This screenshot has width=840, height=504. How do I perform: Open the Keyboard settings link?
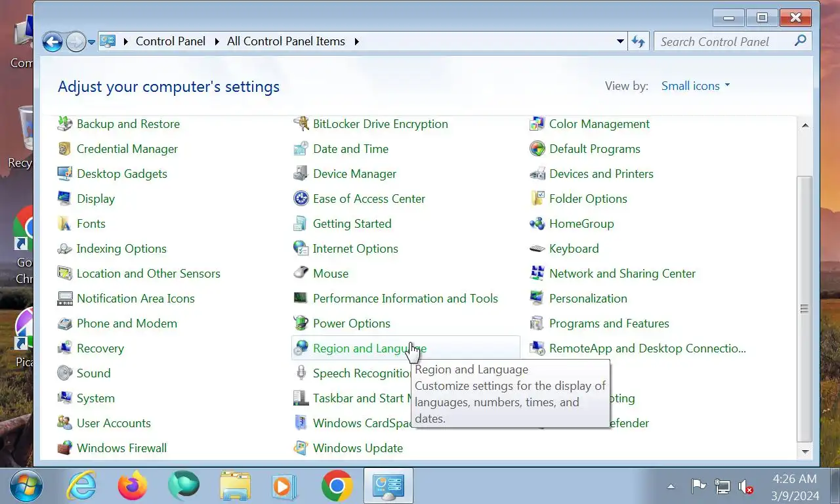[x=574, y=248]
